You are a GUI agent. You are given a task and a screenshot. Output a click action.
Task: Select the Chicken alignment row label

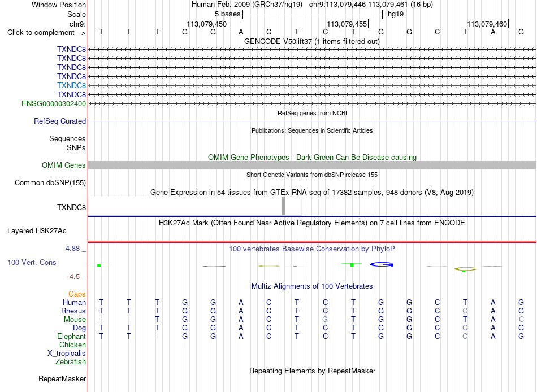point(72,345)
